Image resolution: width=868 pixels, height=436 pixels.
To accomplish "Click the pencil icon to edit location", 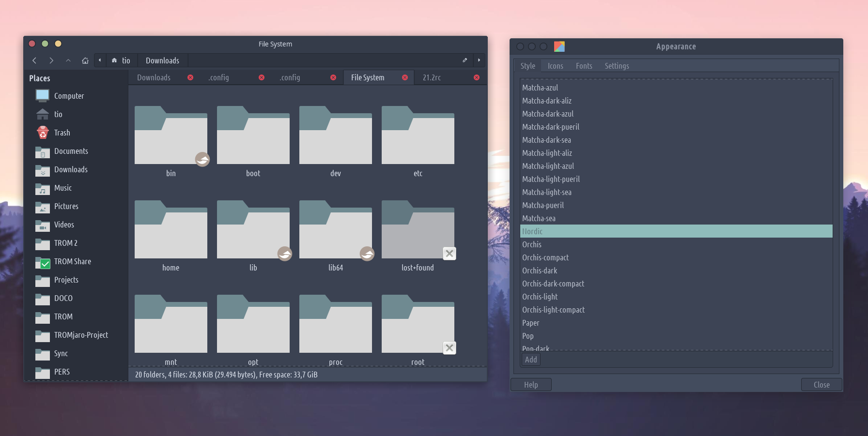I will coord(465,60).
